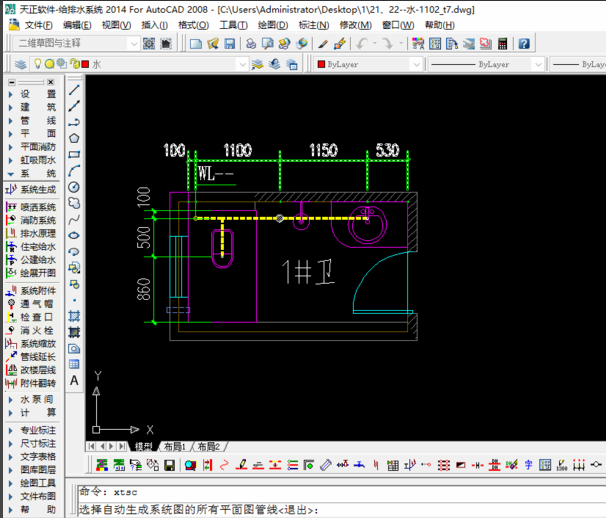Click the Save icon in toolbar
Screen dimensions: 606x518
click(x=230, y=44)
